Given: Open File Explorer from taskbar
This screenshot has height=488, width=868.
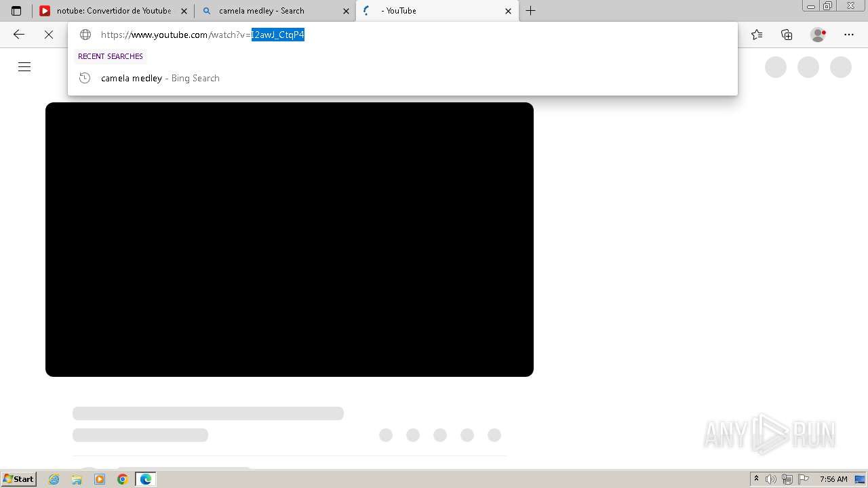Looking at the screenshot, I should 77,479.
